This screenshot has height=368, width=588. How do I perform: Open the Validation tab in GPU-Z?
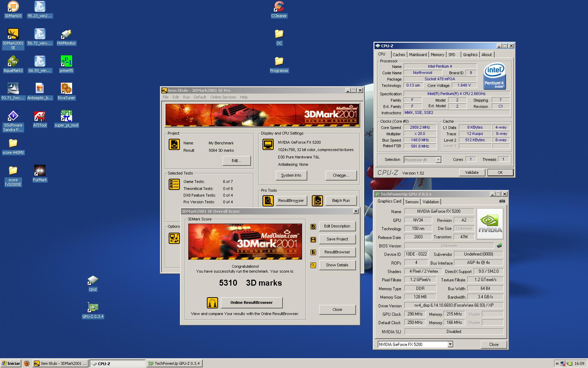(x=430, y=202)
